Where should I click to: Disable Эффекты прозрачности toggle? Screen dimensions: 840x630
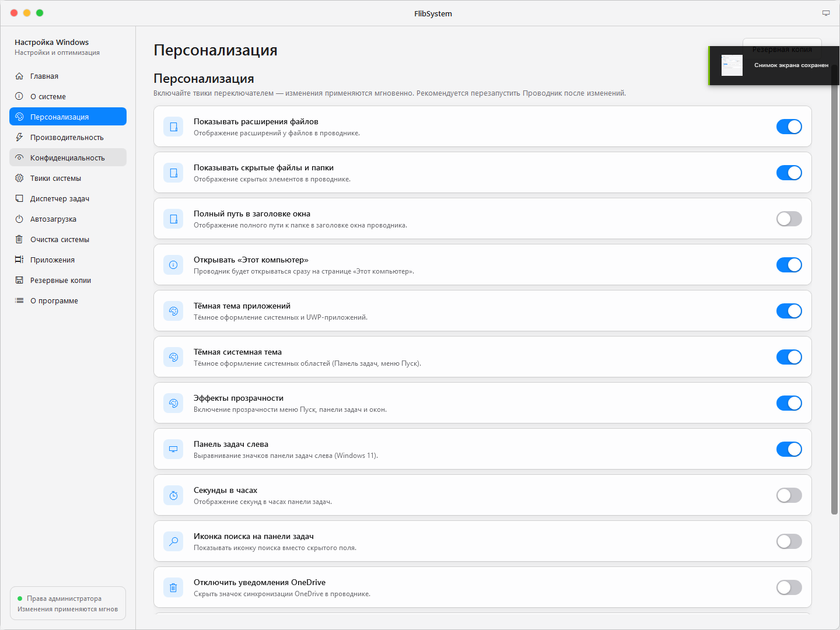click(x=789, y=403)
